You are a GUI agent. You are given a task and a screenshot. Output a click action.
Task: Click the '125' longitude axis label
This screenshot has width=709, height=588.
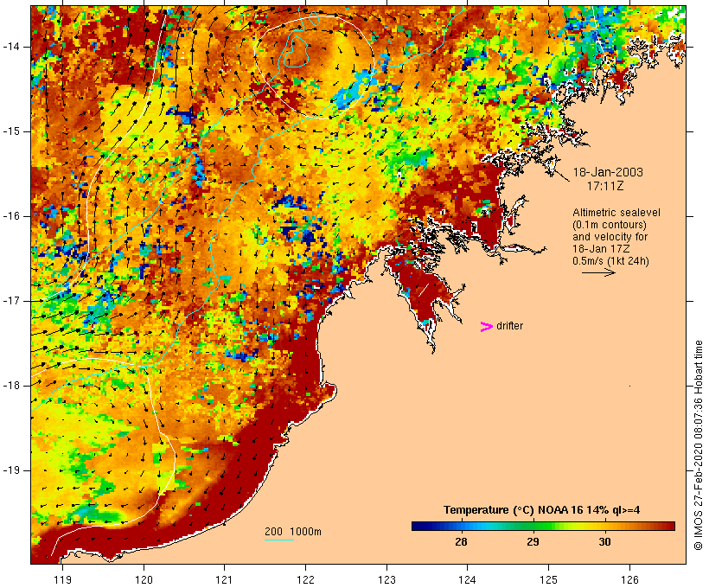[548, 579]
